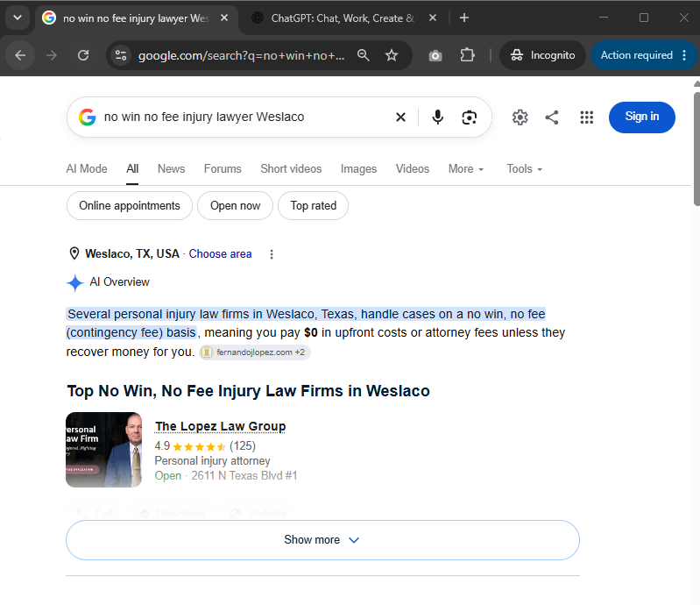Click the Lopez Law Group thumbnail
The width and height of the screenshot is (700, 605).
[x=103, y=450]
